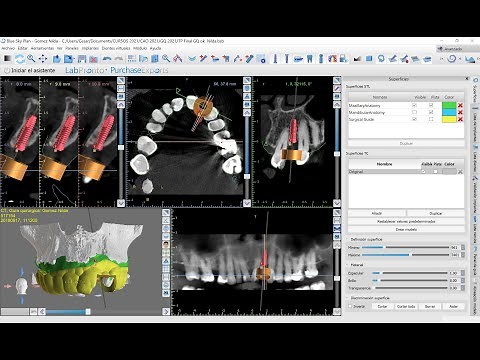The height and width of the screenshot is (360, 480).
Task: Click the red compass measure icon
Action: [178, 59]
